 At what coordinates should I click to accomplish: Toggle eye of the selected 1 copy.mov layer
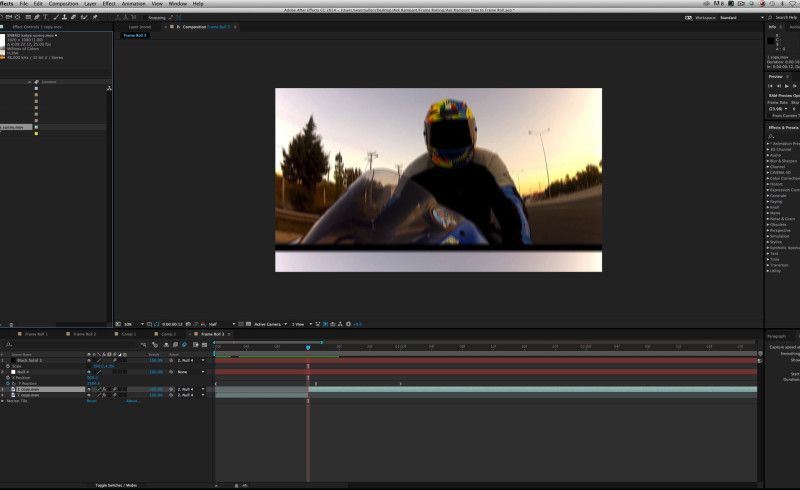click(89, 389)
